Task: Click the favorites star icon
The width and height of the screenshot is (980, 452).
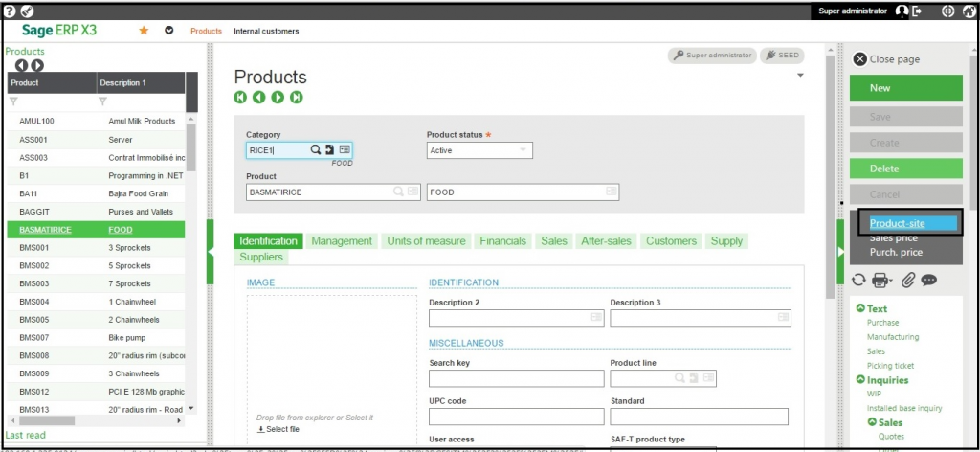Action: point(145,31)
